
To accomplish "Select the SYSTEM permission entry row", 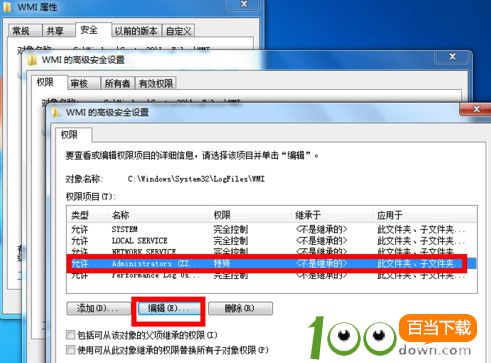I will point(271,229).
